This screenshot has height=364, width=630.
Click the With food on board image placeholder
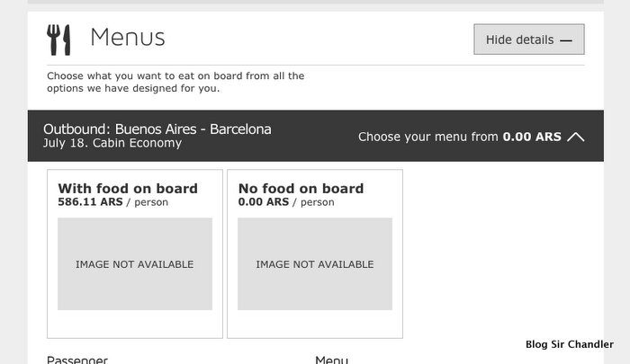[x=135, y=264]
